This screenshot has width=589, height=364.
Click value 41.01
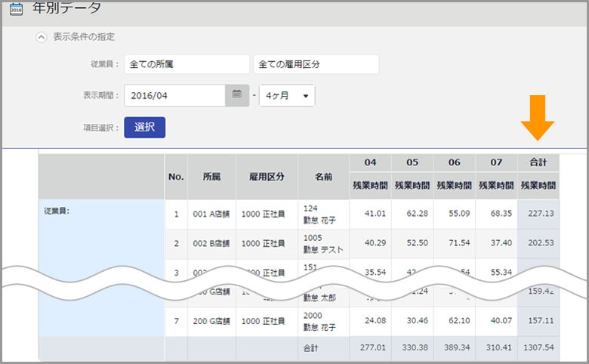tap(375, 214)
